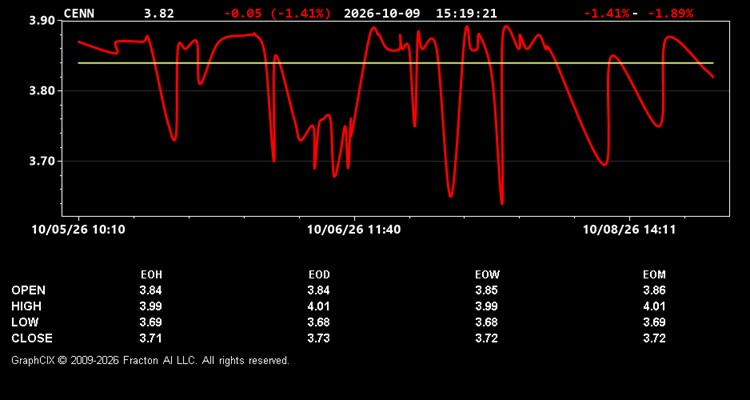Click the GraphCIX copyright notice
The height and width of the screenshot is (400, 750).
click(x=150, y=360)
